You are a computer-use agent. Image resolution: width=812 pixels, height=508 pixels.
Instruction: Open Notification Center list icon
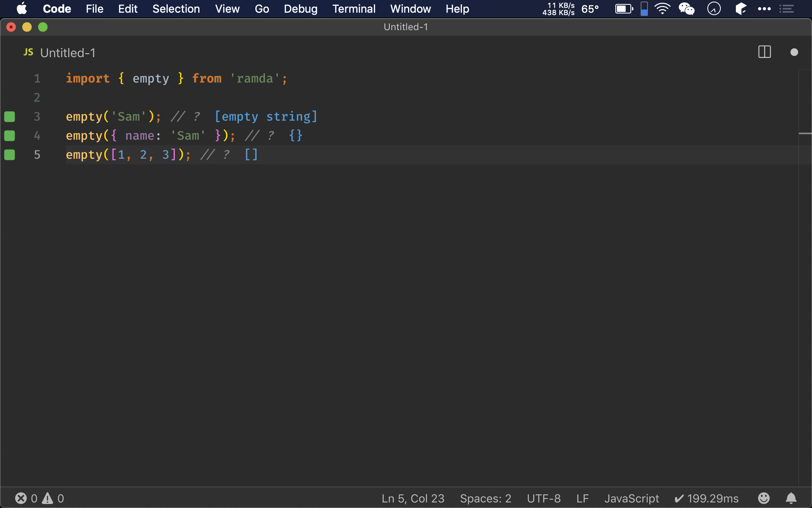point(787,9)
